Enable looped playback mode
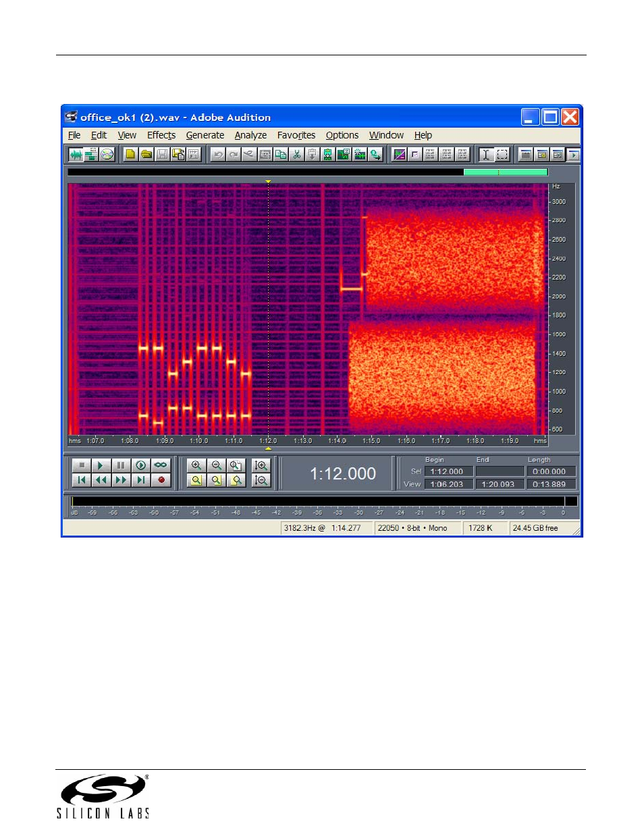 tap(161, 464)
